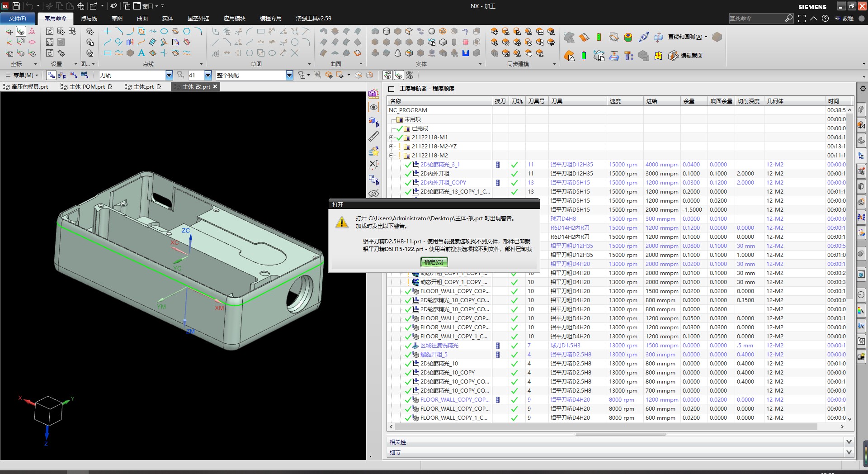Click the blue U-shaped icon in 实体 group
This screenshot has height=474, width=868.
coord(466,53)
